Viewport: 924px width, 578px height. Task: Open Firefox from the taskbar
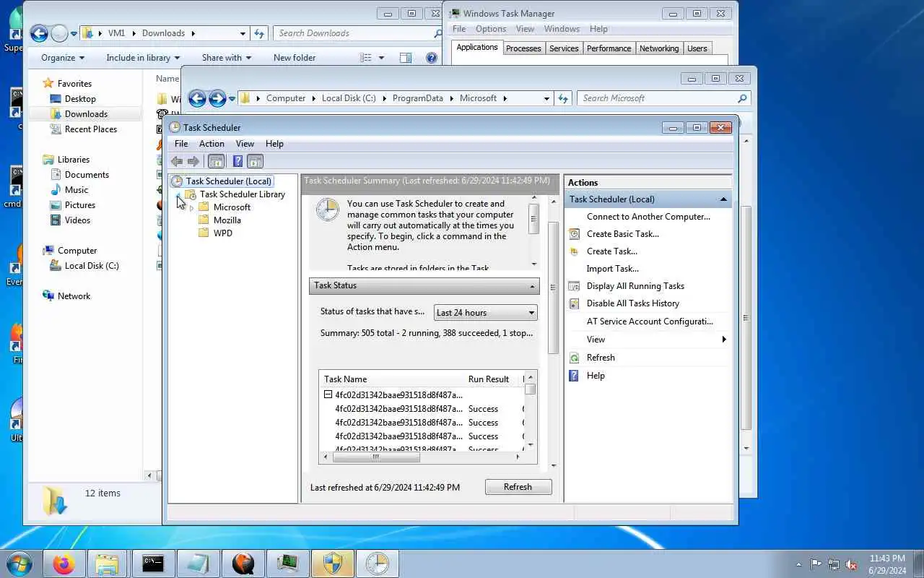tap(64, 564)
